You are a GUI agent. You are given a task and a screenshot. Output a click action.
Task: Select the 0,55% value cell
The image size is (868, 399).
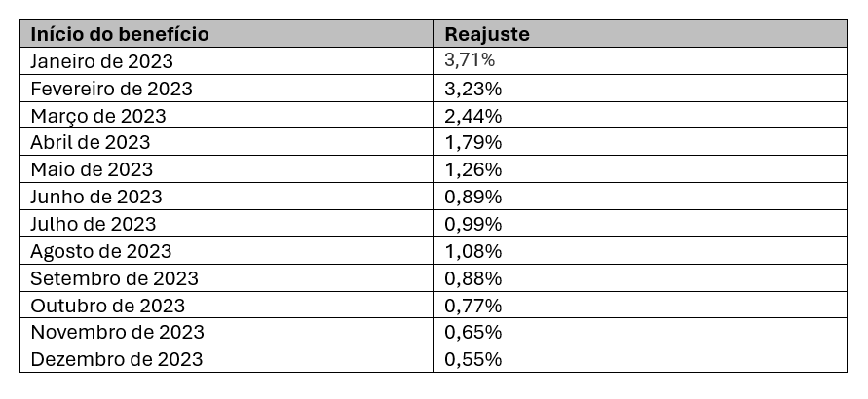pos(640,359)
